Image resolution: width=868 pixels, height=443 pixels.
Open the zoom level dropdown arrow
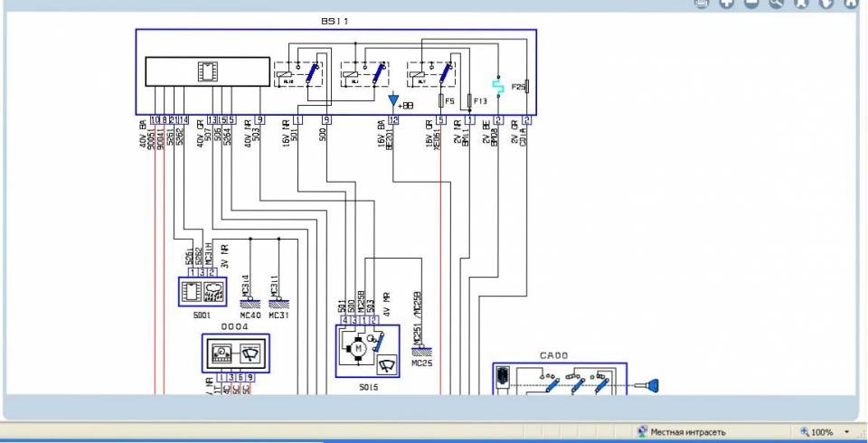coord(846,432)
